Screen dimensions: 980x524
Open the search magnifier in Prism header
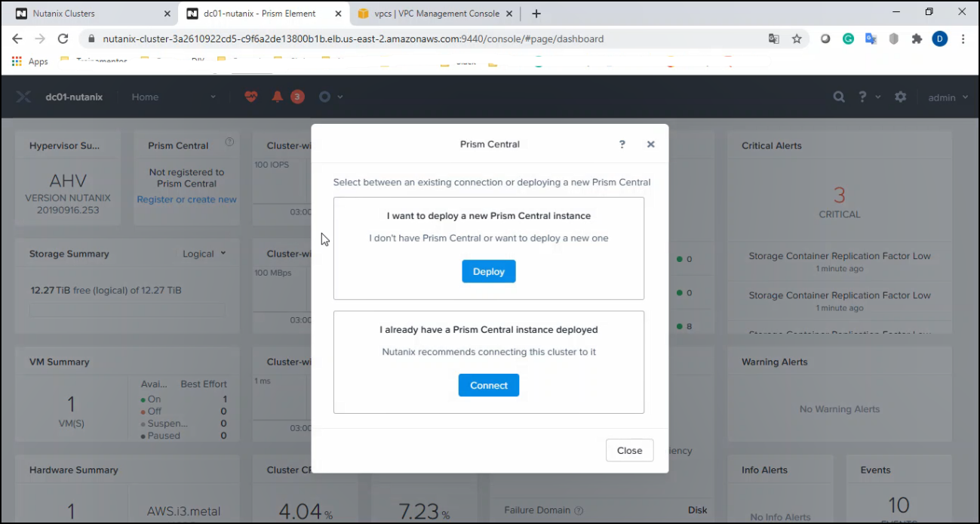tap(838, 97)
